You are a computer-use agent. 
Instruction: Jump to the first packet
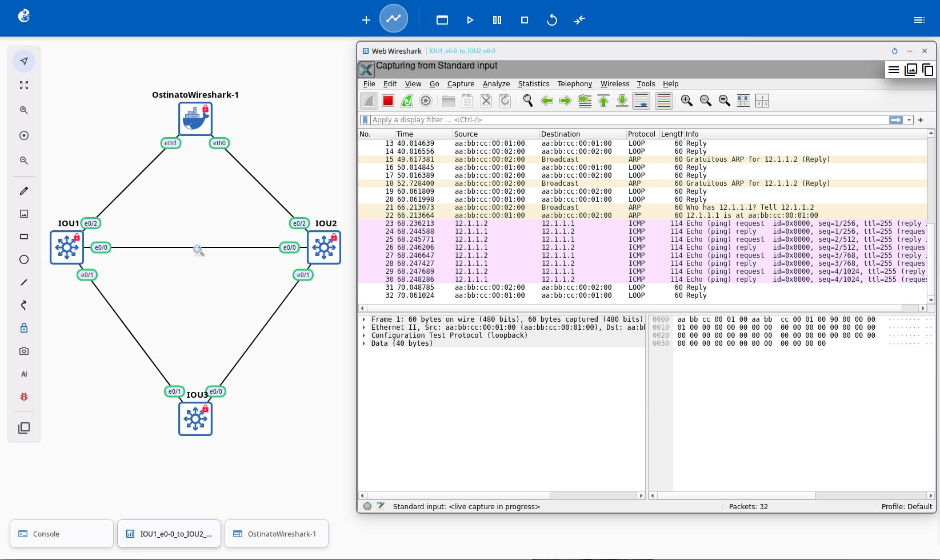coord(603,101)
